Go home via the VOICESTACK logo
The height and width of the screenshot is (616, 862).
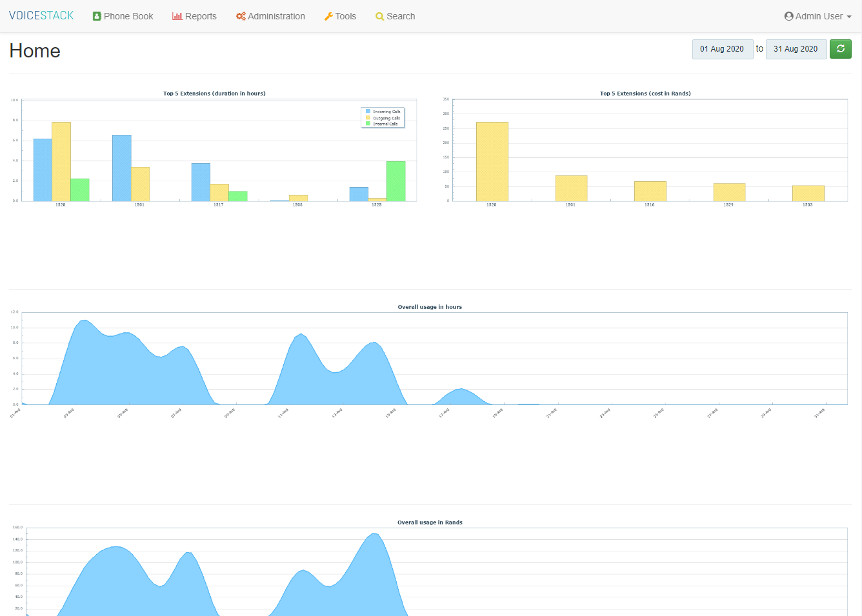tap(41, 15)
